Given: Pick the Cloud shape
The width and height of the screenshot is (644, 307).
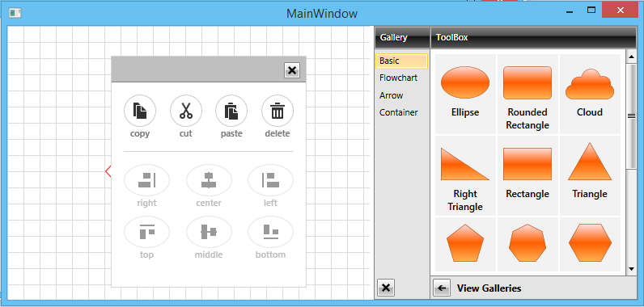Looking at the screenshot, I should (590, 94).
